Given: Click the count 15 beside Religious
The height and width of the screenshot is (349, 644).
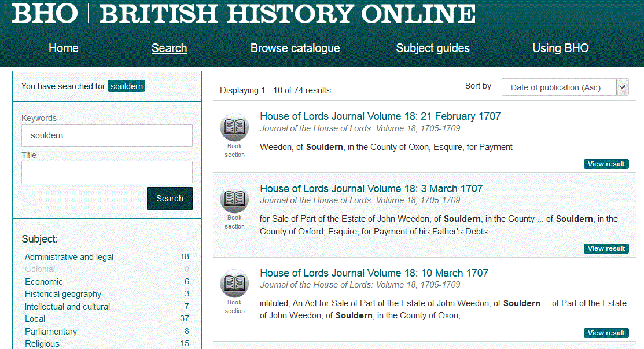Looking at the screenshot, I should click(185, 343).
